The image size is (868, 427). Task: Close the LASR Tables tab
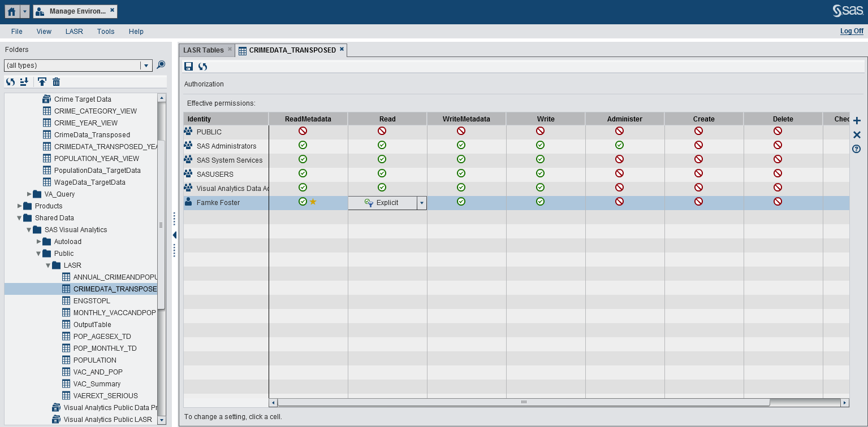point(230,50)
